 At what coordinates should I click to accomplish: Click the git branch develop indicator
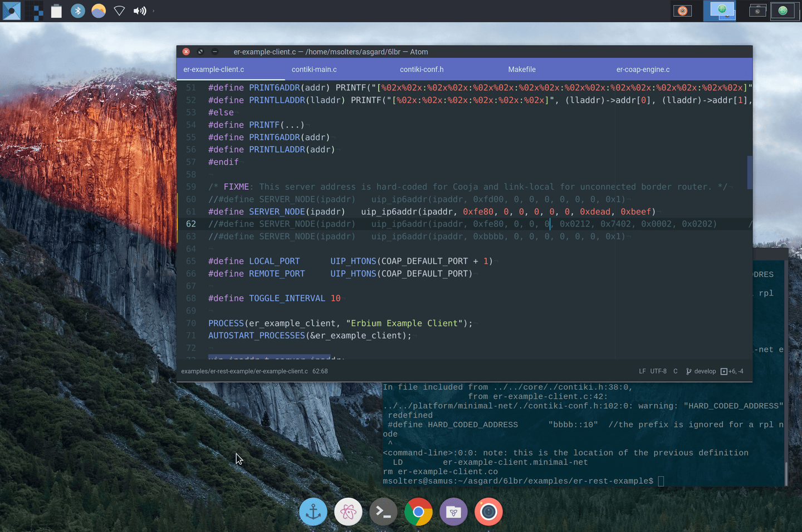click(701, 371)
